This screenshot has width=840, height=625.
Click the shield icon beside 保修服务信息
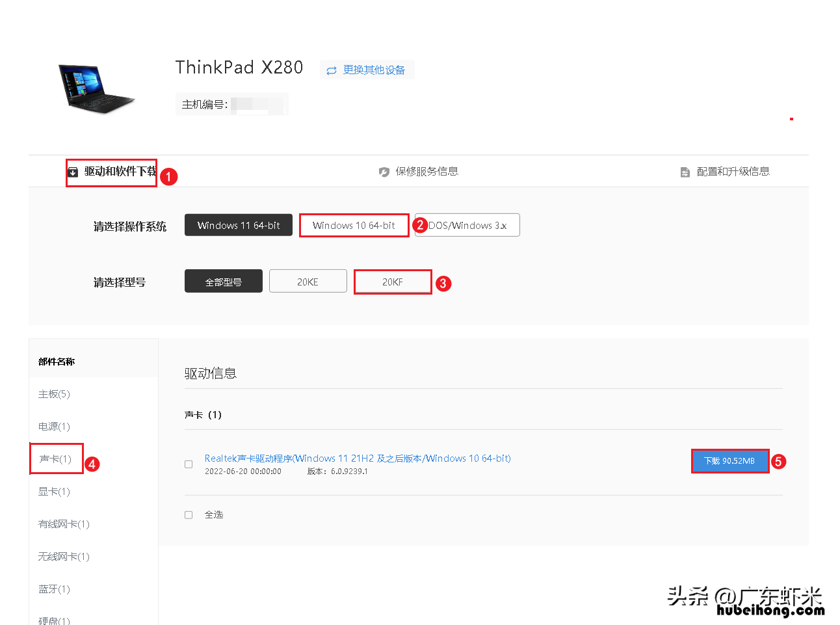[x=384, y=172]
